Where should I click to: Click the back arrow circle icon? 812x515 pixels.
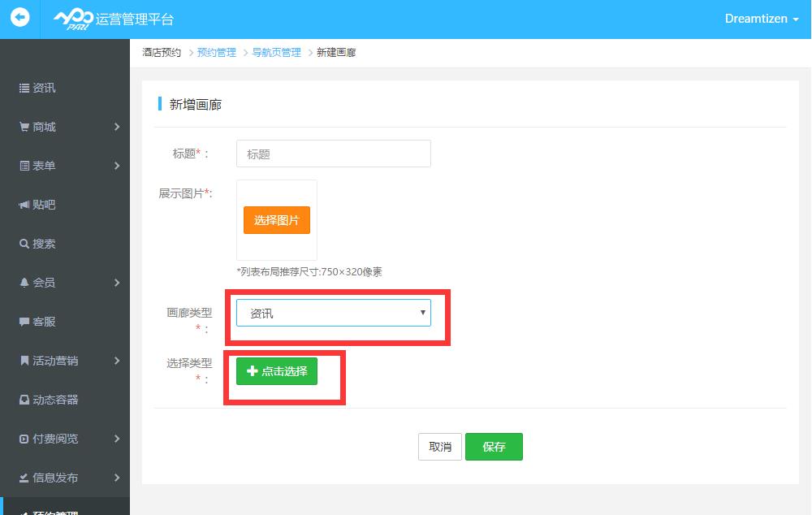tap(19, 18)
